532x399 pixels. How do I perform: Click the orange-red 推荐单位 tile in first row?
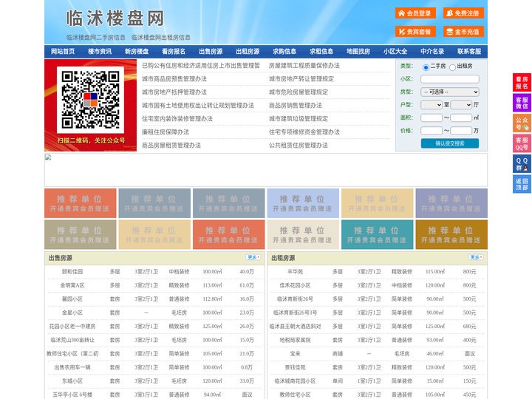coord(81,203)
